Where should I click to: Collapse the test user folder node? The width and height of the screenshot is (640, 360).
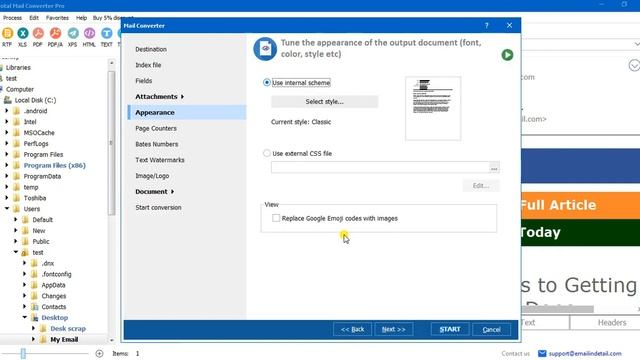point(16,252)
